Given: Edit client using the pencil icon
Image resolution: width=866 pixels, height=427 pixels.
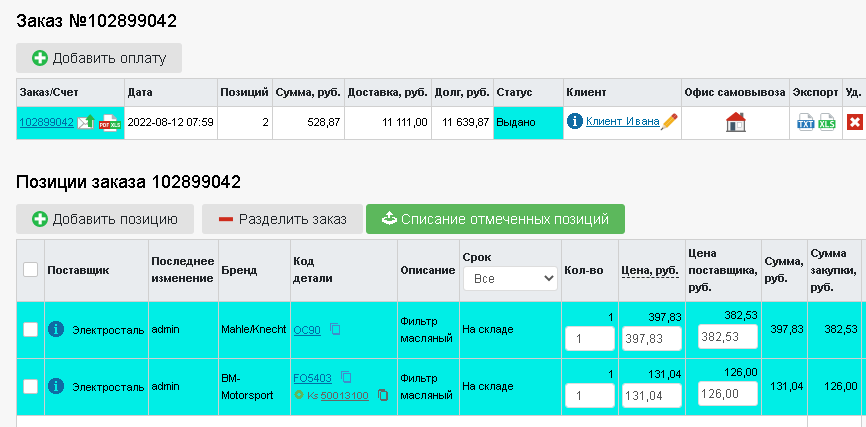Looking at the screenshot, I should coord(669,121).
